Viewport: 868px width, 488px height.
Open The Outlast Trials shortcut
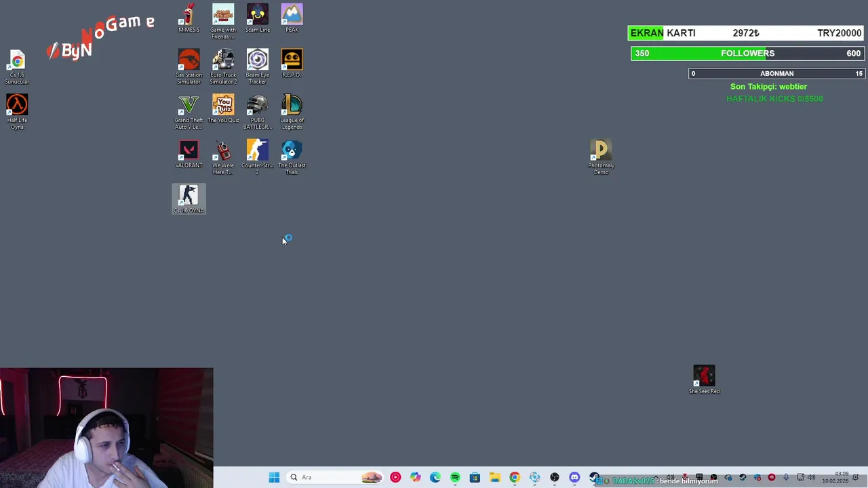[x=292, y=157]
